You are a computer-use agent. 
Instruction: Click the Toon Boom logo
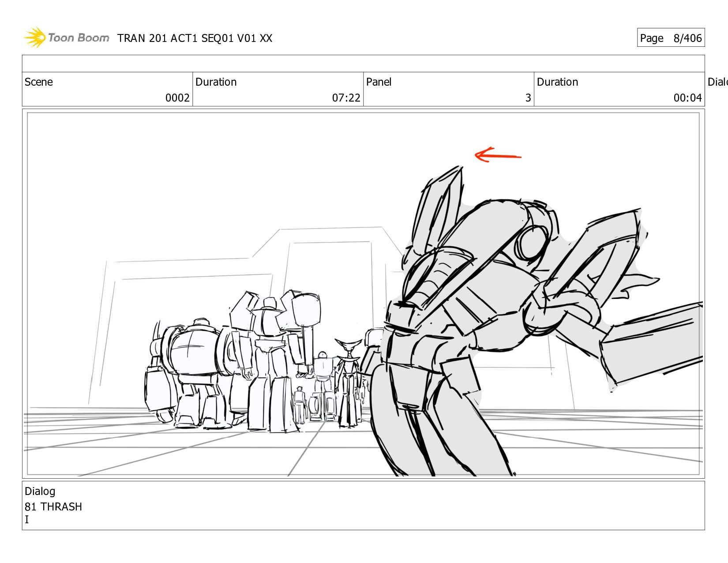tap(66, 38)
